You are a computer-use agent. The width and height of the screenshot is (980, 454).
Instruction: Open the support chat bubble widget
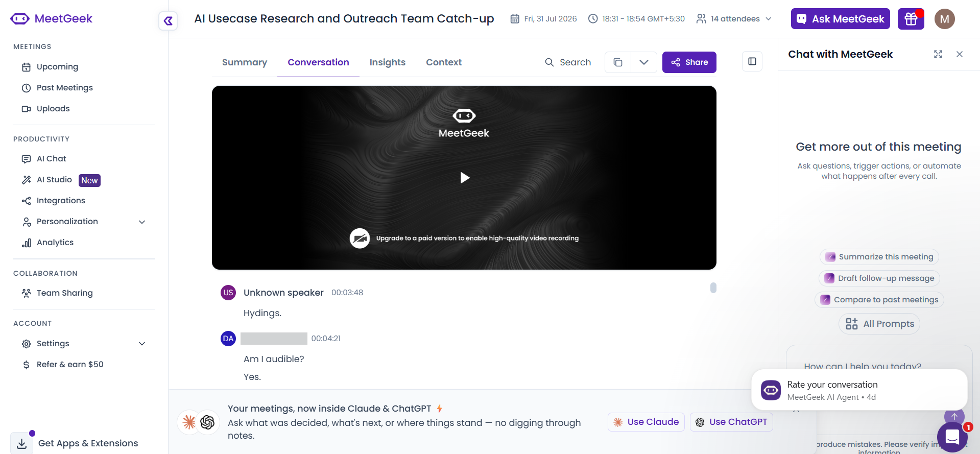click(x=952, y=437)
